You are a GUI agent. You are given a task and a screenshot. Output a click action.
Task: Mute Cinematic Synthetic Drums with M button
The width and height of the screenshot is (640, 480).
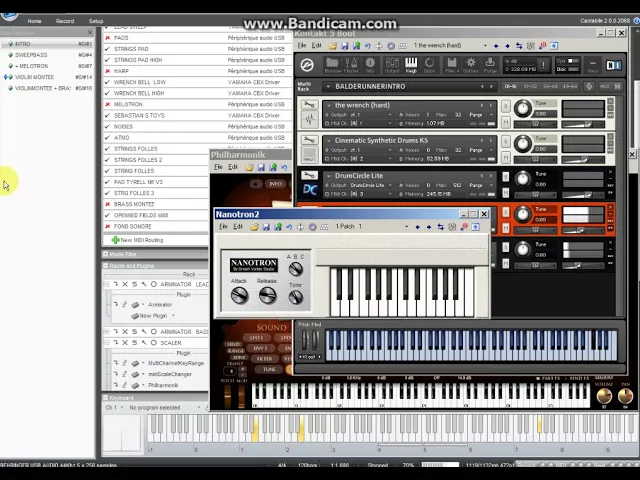506,157
